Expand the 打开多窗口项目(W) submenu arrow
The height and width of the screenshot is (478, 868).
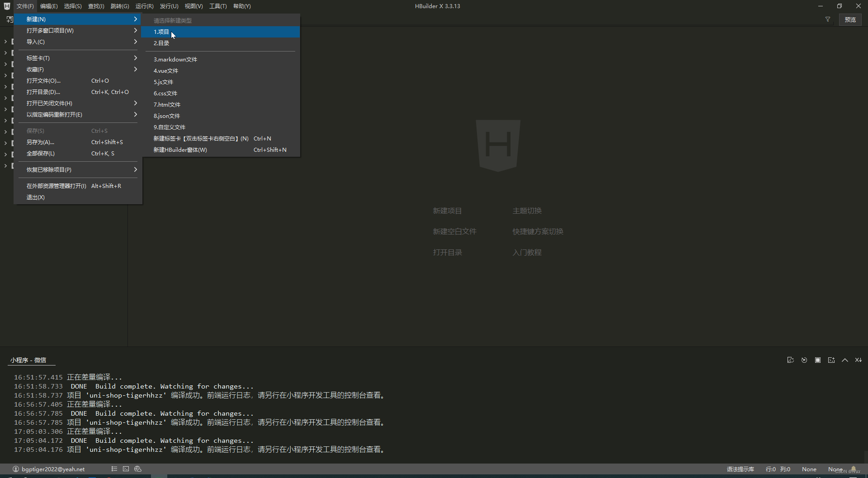click(135, 30)
